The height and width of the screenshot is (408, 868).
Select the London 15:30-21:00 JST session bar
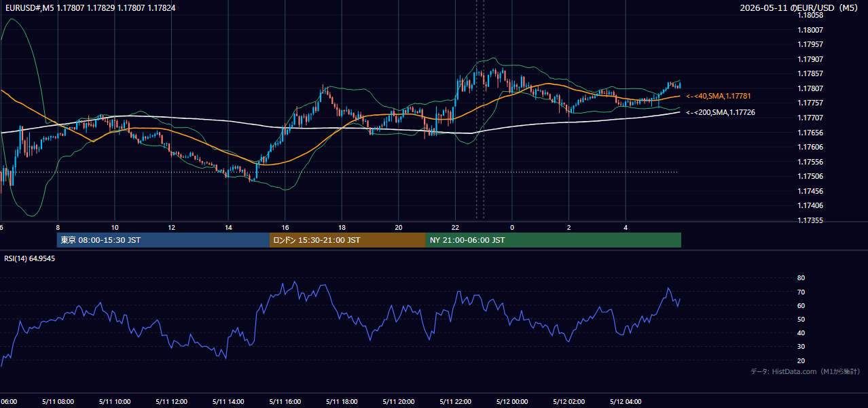(x=348, y=240)
